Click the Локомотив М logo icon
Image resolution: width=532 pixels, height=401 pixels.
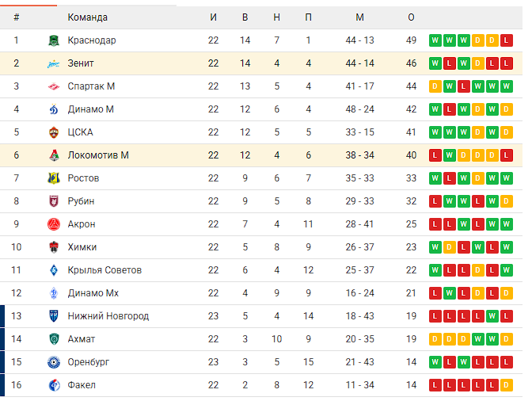[54, 155]
